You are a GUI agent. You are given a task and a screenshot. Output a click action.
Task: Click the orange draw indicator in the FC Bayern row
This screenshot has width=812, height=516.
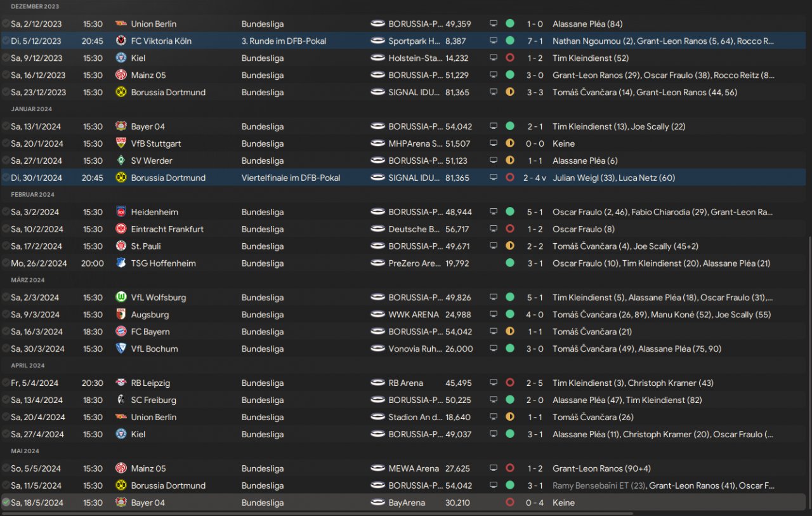pos(509,333)
